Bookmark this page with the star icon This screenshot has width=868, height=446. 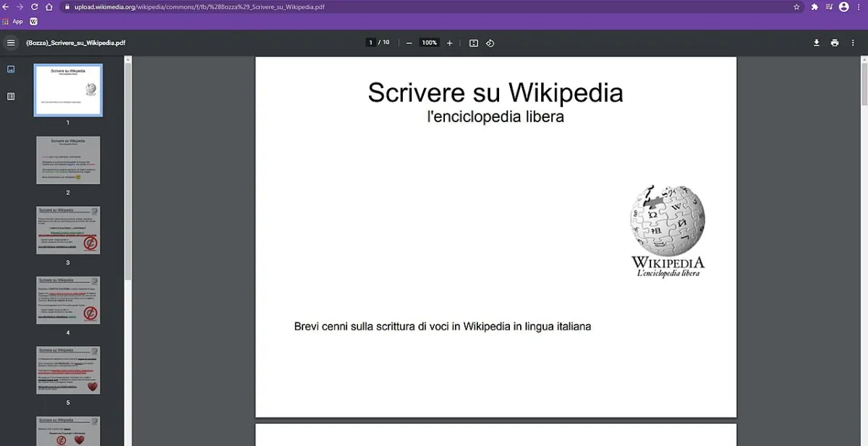pos(796,7)
